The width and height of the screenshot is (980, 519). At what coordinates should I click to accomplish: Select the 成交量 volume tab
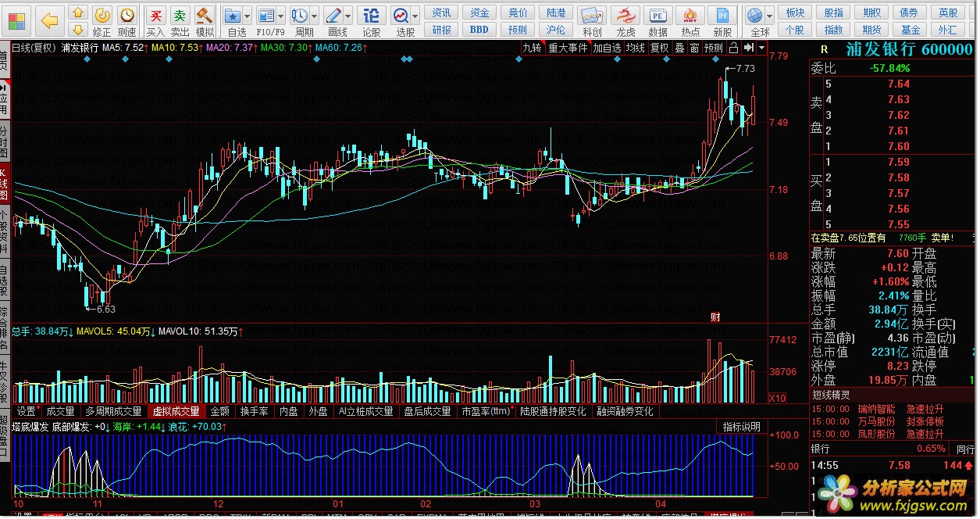(60, 411)
